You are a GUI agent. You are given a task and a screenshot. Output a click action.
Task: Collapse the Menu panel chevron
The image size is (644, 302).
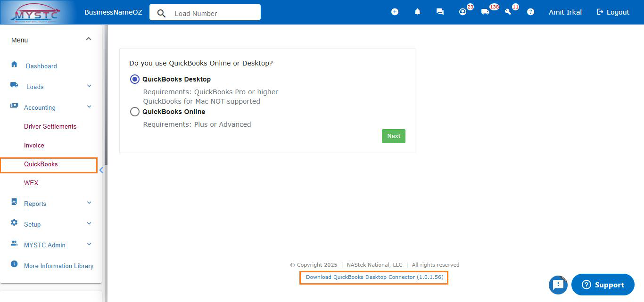click(89, 40)
